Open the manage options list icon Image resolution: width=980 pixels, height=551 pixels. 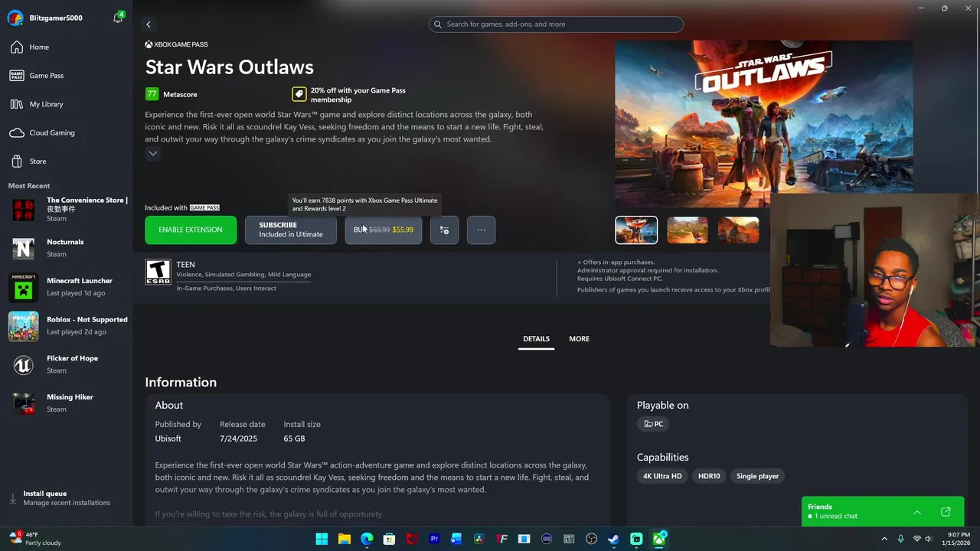444,230
